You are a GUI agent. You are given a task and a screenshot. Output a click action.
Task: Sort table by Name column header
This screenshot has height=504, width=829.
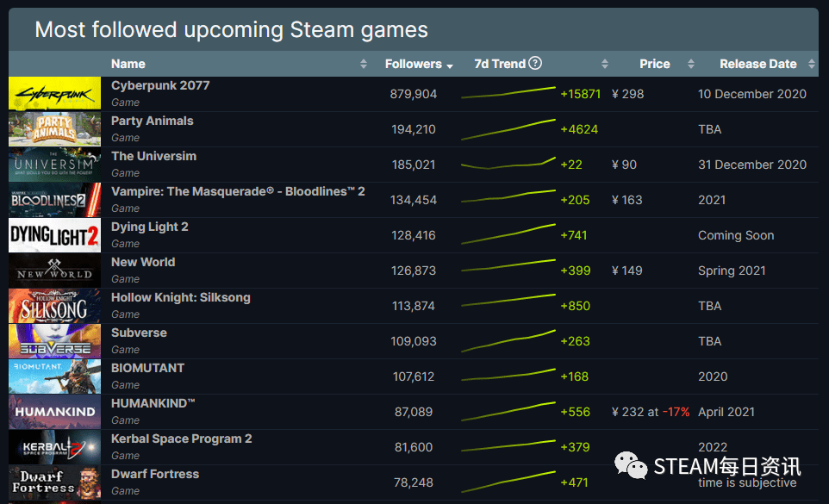click(128, 64)
